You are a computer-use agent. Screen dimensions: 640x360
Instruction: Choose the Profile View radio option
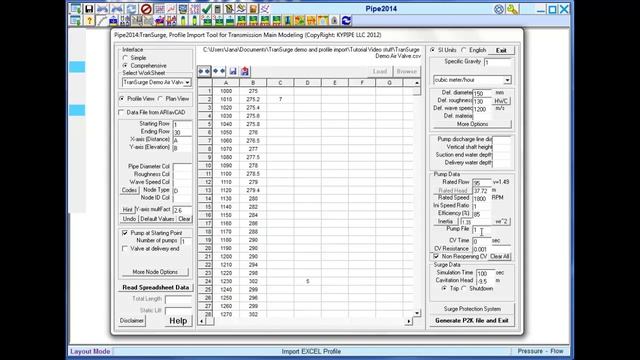[x=122, y=99]
